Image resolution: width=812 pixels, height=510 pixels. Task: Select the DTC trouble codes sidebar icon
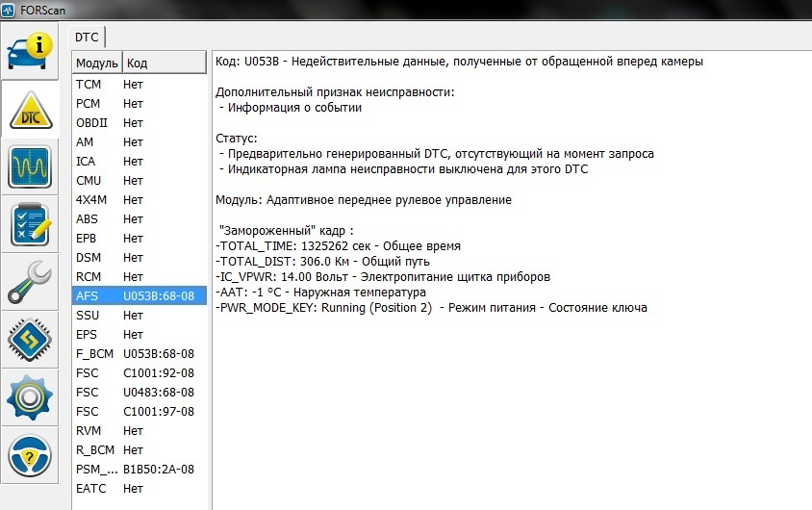click(31, 110)
